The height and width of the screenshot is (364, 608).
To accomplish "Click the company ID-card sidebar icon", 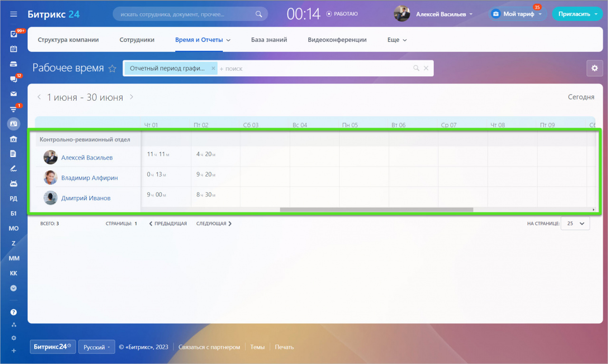I will 13,124.
